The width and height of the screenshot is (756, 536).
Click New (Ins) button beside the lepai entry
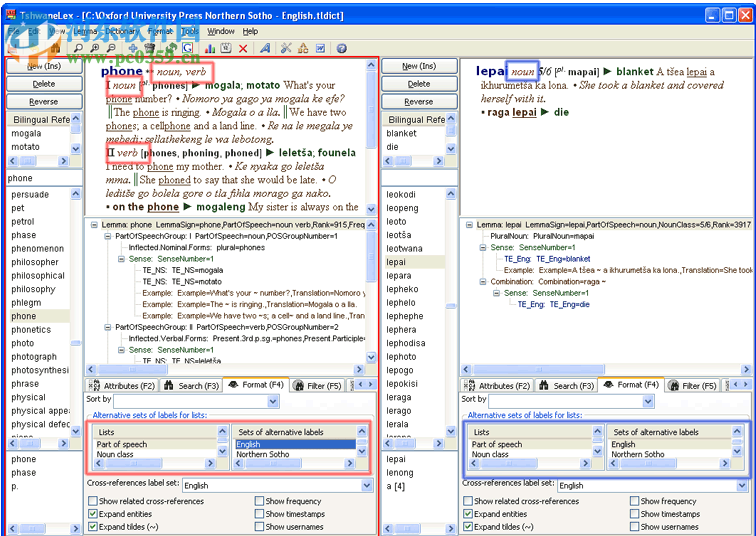419,66
